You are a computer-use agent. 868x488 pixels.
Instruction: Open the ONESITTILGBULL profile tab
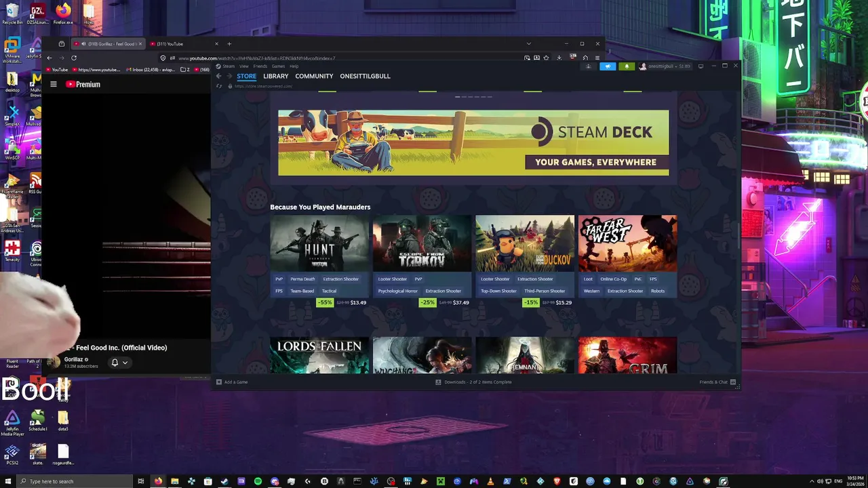click(x=365, y=76)
